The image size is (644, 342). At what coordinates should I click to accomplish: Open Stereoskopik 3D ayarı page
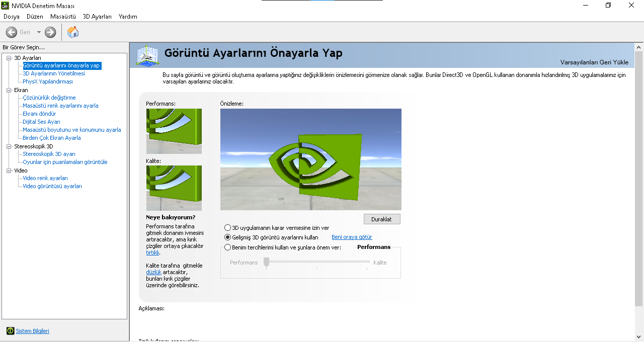click(x=49, y=154)
